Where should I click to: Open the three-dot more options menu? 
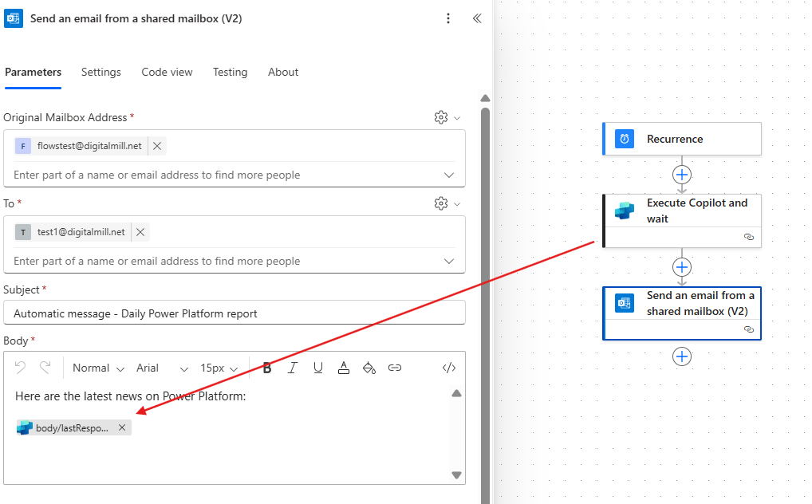448,18
